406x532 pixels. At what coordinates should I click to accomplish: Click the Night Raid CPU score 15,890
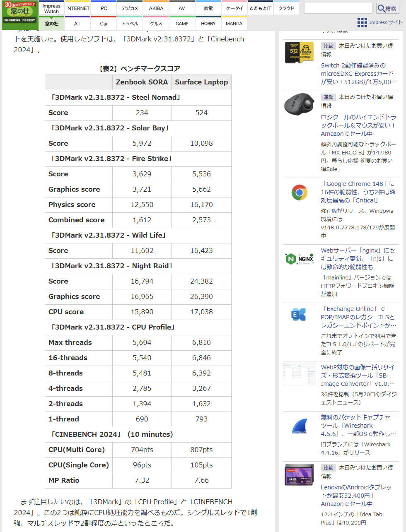[x=142, y=312]
